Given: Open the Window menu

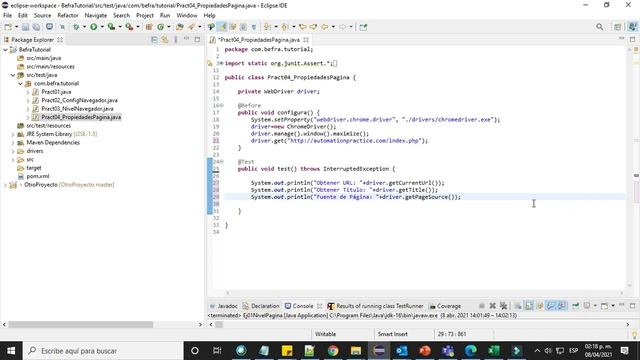Looking at the screenshot, I should 187,16.
